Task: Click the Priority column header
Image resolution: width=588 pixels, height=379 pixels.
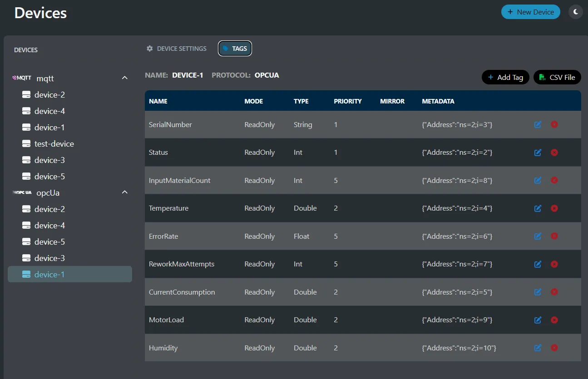Action: [347, 101]
